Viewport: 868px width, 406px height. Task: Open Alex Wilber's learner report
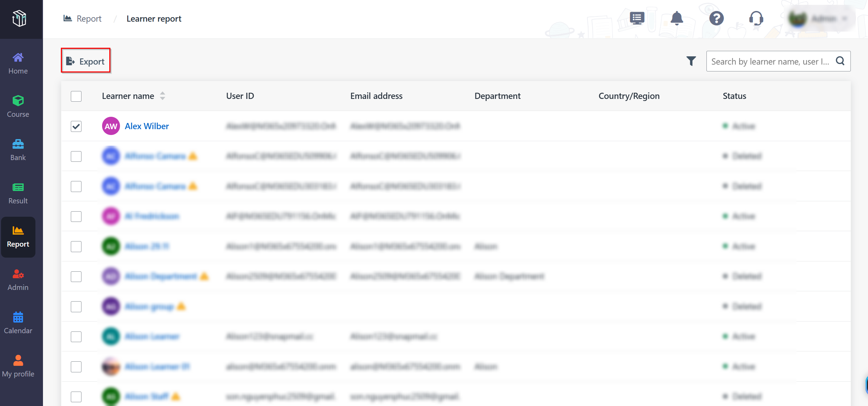pyautogui.click(x=147, y=126)
